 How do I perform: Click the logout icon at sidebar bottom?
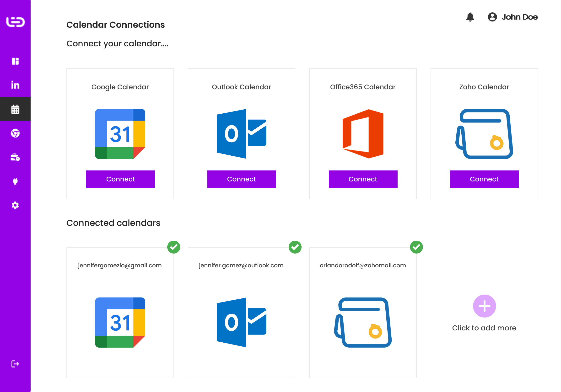15,364
